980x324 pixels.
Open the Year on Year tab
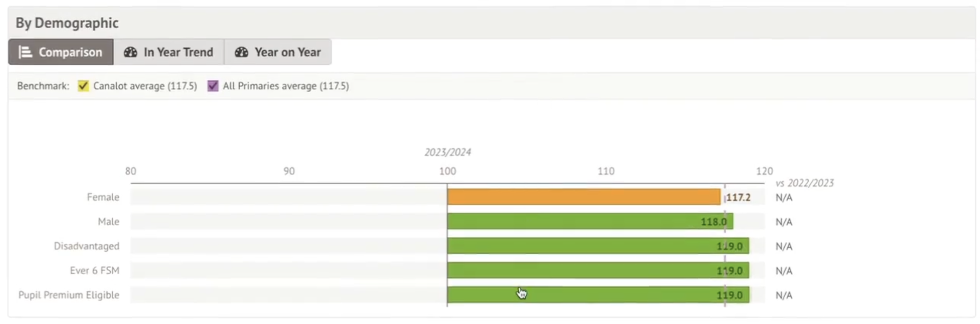pyautogui.click(x=278, y=52)
